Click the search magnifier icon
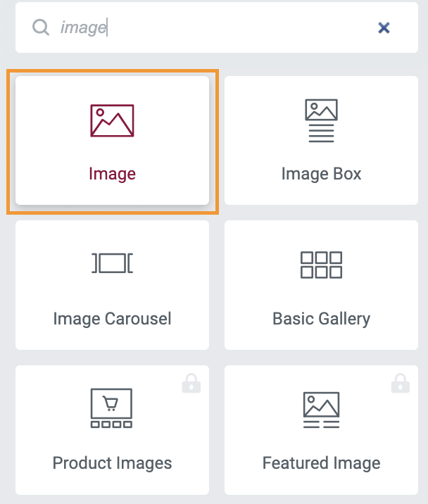The width and height of the screenshot is (428, 504). pos(42,27)
